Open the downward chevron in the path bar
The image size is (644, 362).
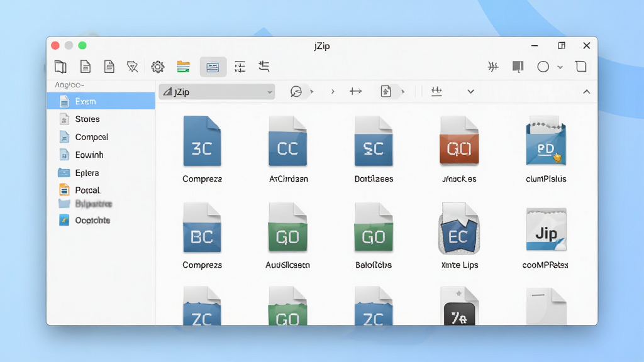click(470, 92)
